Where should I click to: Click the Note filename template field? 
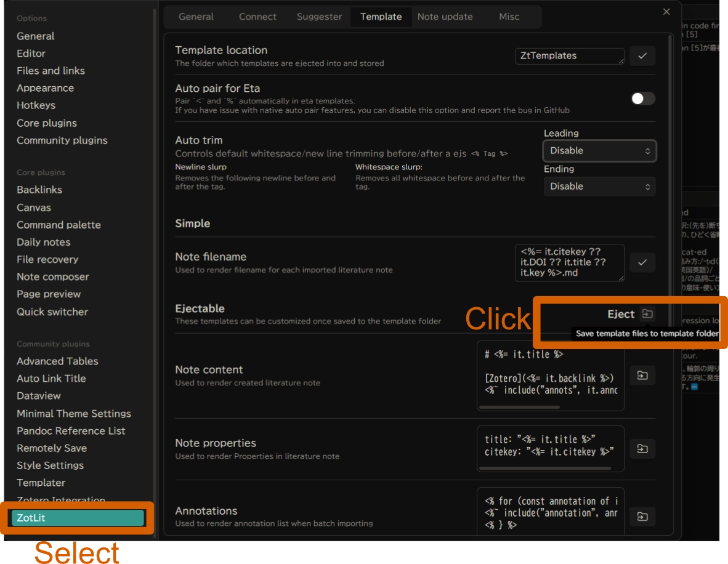point(569,262)
